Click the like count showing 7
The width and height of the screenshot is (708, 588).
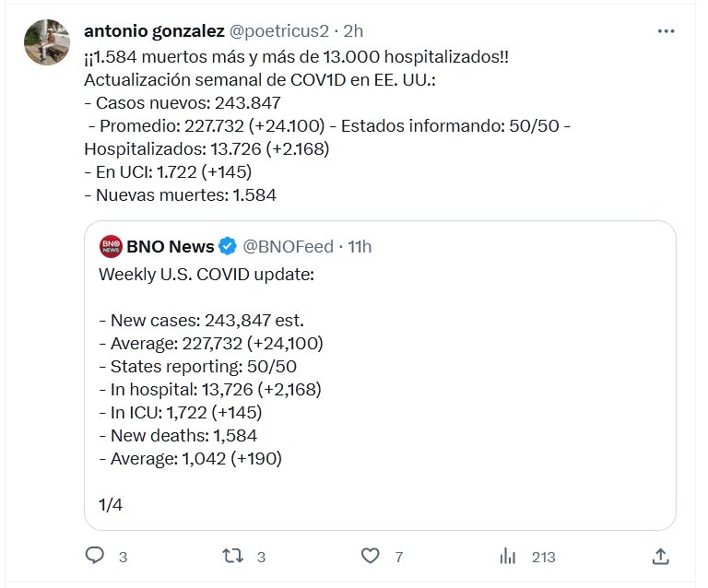click(x=398, y=557)
